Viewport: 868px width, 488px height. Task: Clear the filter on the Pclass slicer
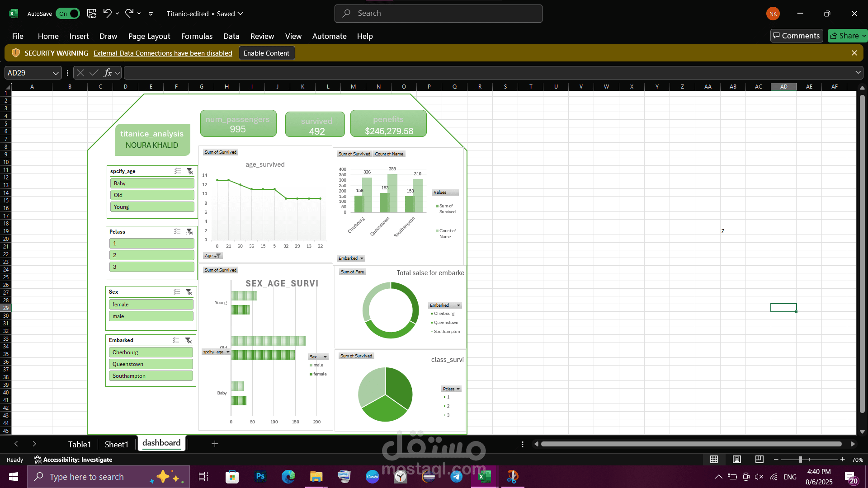pos(190,231)
